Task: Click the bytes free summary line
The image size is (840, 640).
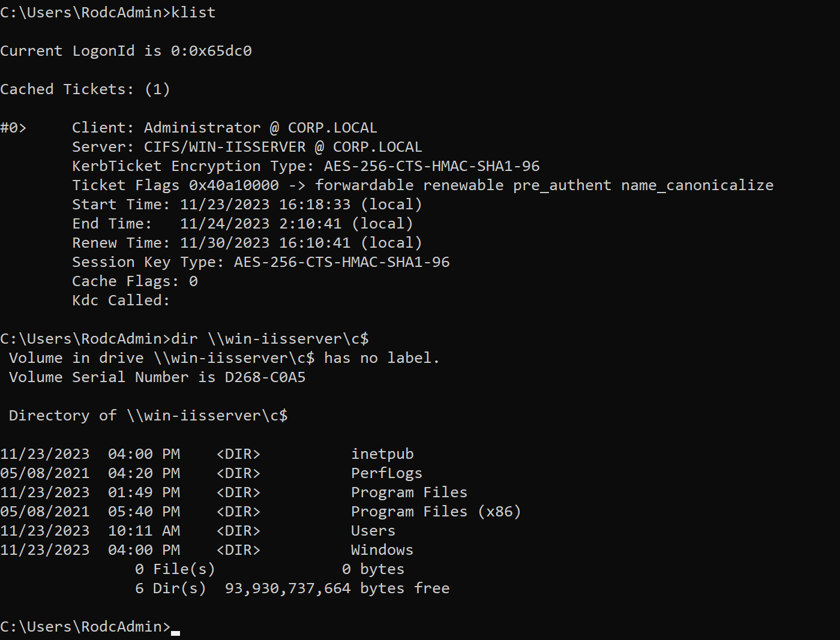Action: click(x=292, y=588)
